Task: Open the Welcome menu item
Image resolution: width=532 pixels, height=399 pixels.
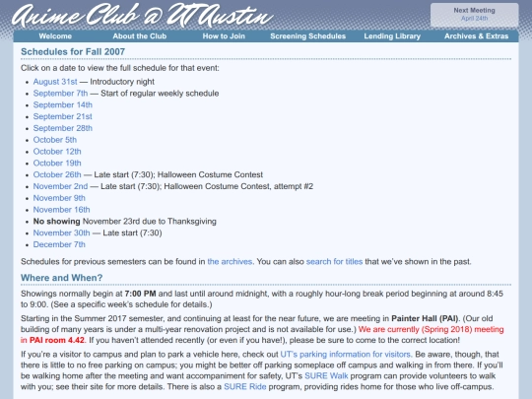Action: tap(55, 36)
